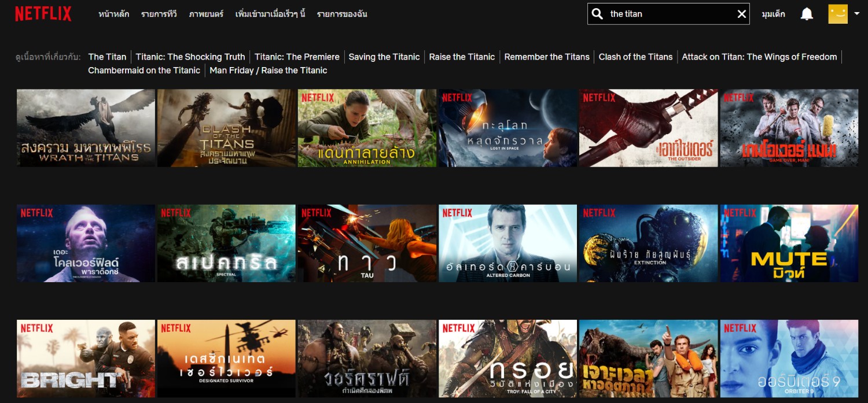Open the Game Over, Man! thumbnail
This screenshot has width=868, height=403.
[x=789, y=128]
